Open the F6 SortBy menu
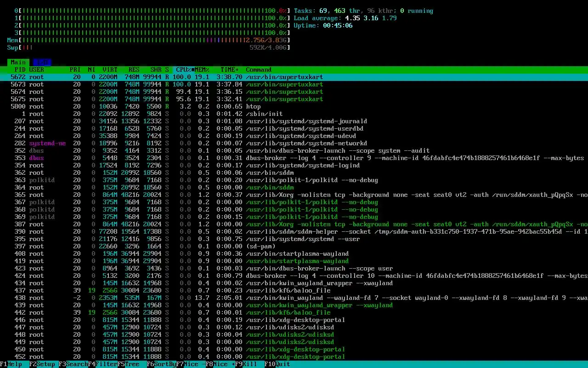Image resolution: width=588 pixels, height=368 pixels. [x=162, y=364]
